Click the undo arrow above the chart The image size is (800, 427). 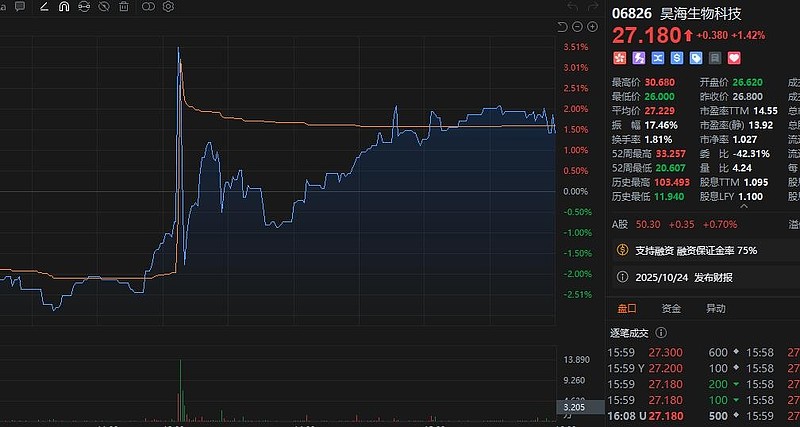click(x=561, y=29)
